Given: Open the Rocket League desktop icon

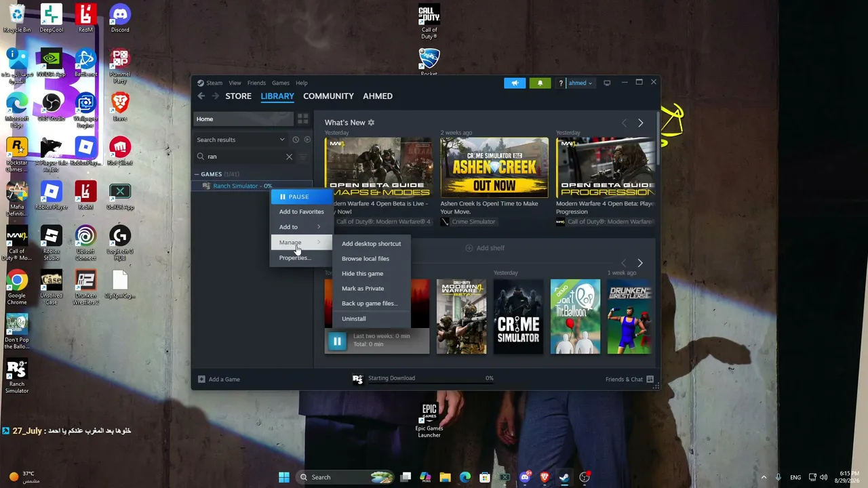Looking at the screenshot, I should click(x=429, y=62).
